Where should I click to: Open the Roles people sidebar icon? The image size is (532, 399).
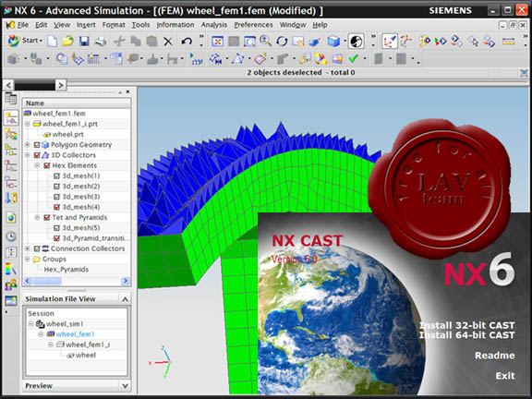point(11,284)
